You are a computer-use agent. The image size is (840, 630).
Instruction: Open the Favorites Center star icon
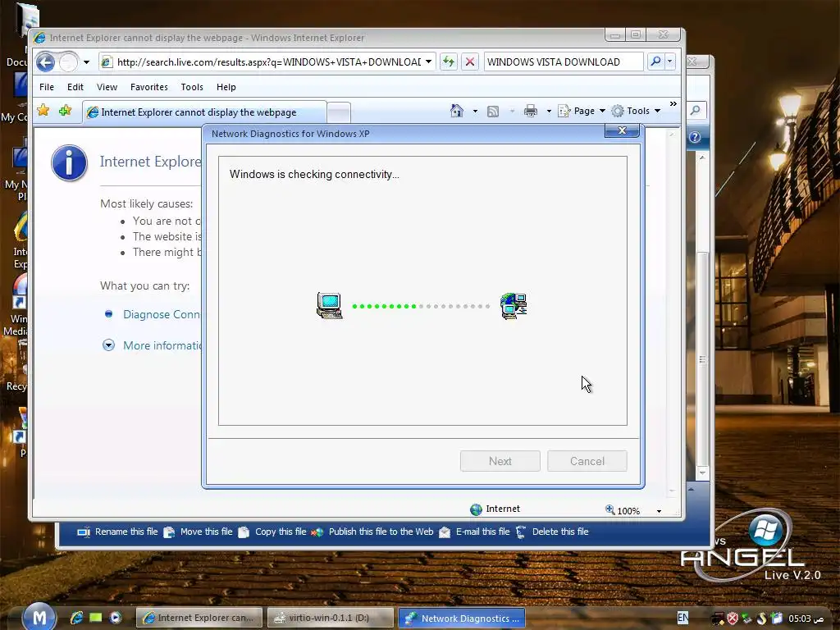[43, 111]
